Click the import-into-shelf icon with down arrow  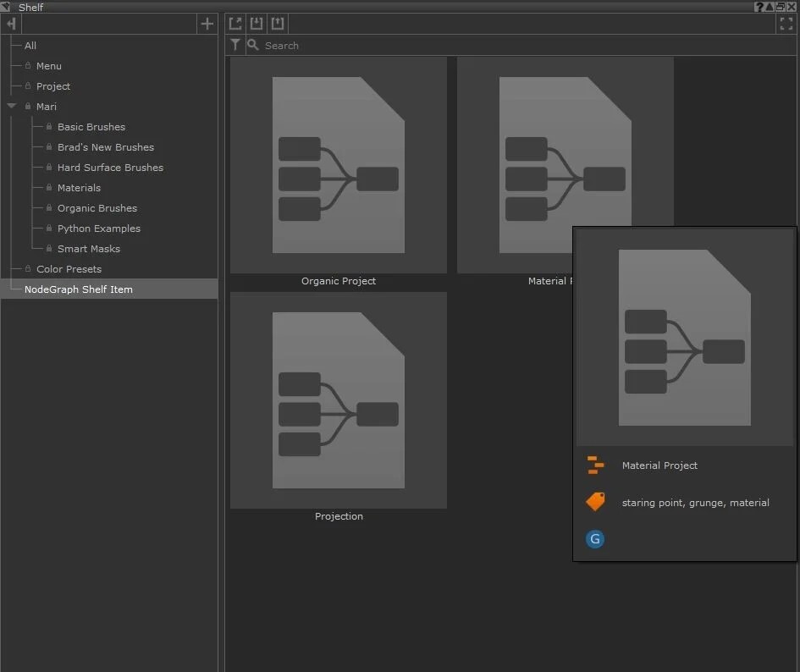tap(257, 24)
